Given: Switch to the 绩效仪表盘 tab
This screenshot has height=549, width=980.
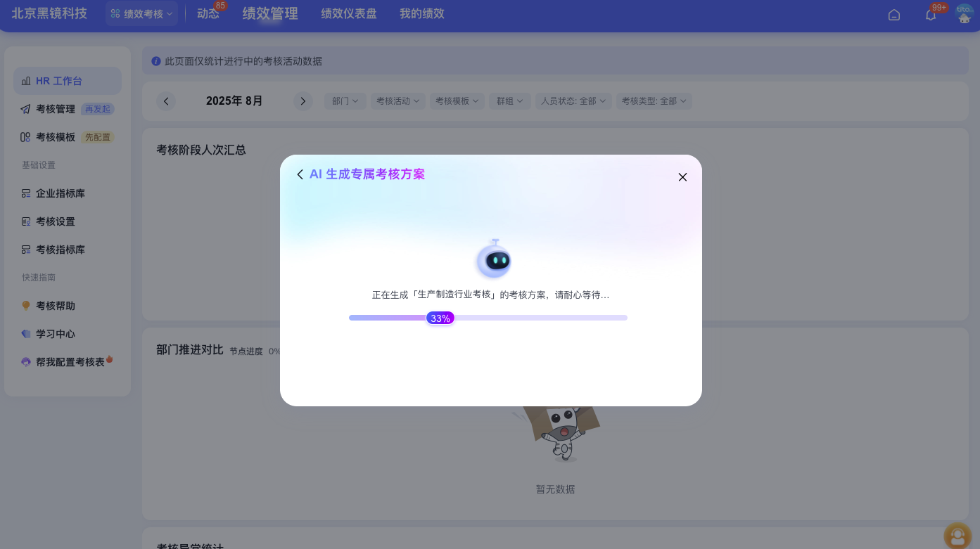Looking at the screenshot, I should point(349,13).
